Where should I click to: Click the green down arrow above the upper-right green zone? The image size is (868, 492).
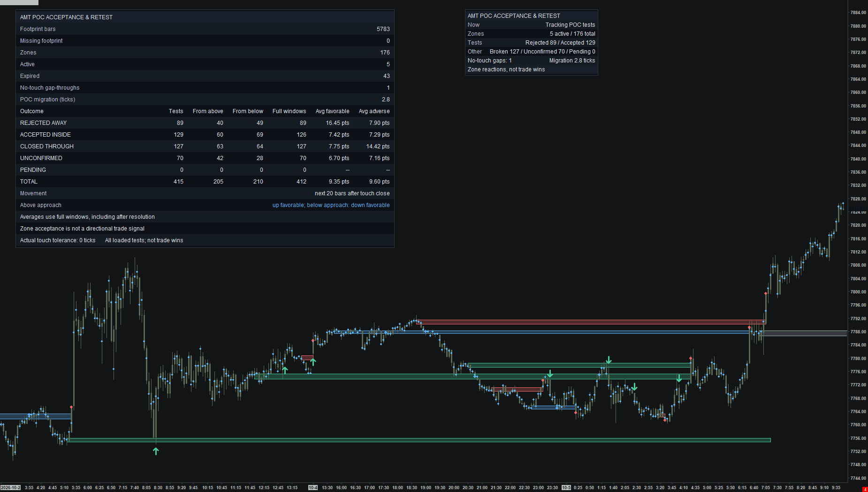[609, 360]
